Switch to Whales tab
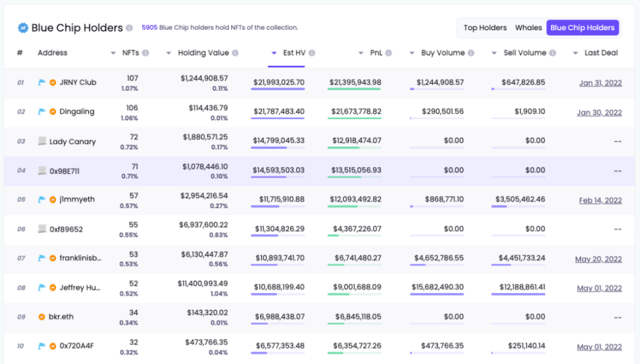Viewport: 640px width, 364px height. click(x=528, y=28)
